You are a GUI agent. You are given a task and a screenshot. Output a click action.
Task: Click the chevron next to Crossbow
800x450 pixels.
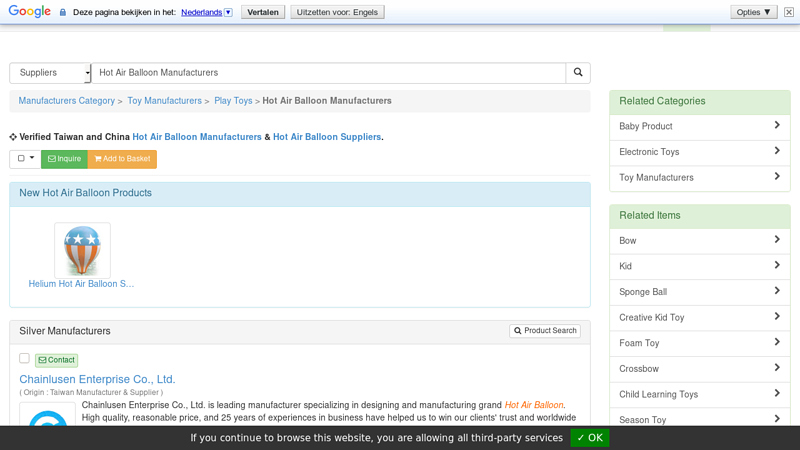(777, 367)
